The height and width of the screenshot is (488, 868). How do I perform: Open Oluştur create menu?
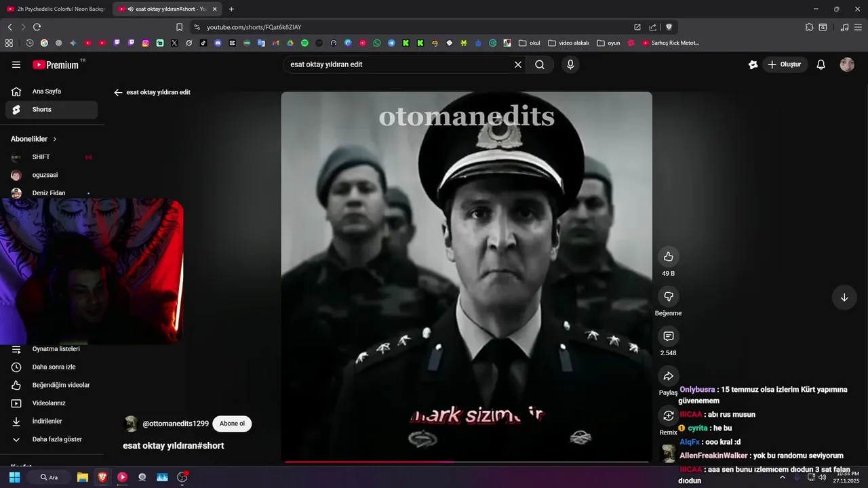(x=785, y=64)
